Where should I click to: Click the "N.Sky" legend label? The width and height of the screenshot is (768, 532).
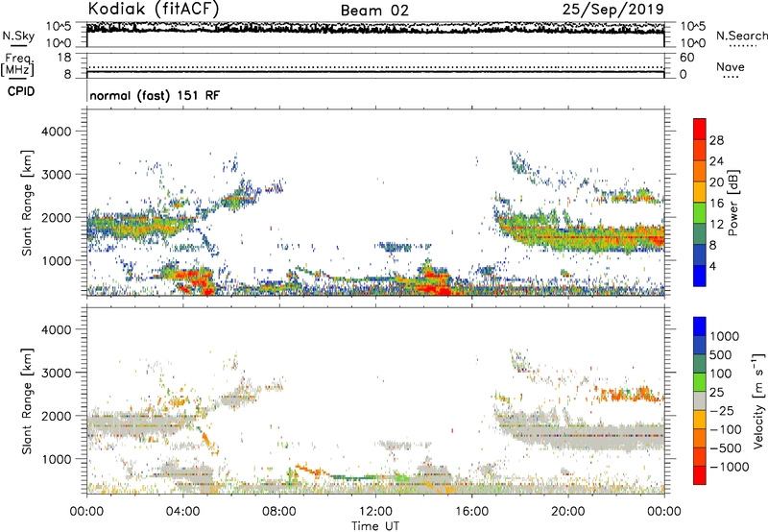click(x=18, y=36)
